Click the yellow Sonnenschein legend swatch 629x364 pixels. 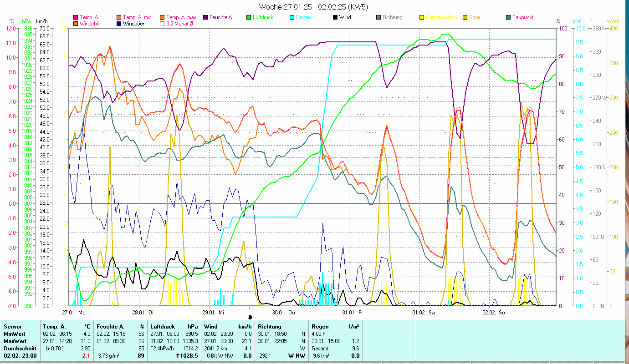click(422, 17)
